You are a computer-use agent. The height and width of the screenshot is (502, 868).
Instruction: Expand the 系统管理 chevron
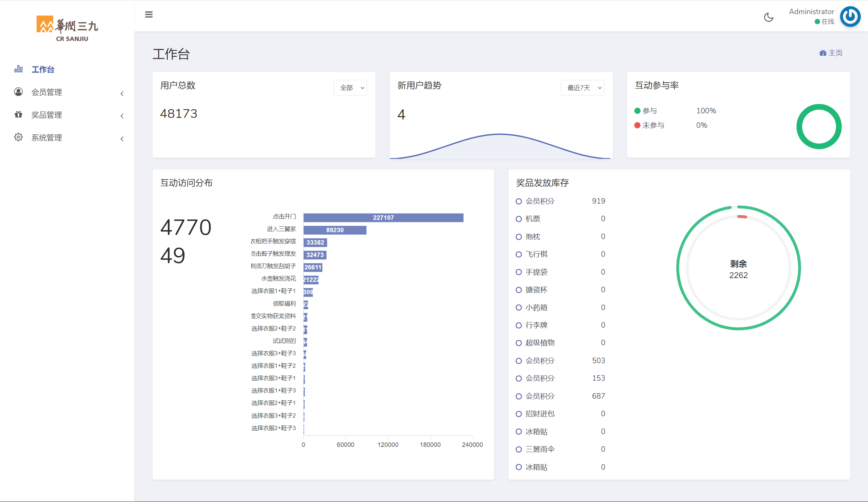click(122, 139)
